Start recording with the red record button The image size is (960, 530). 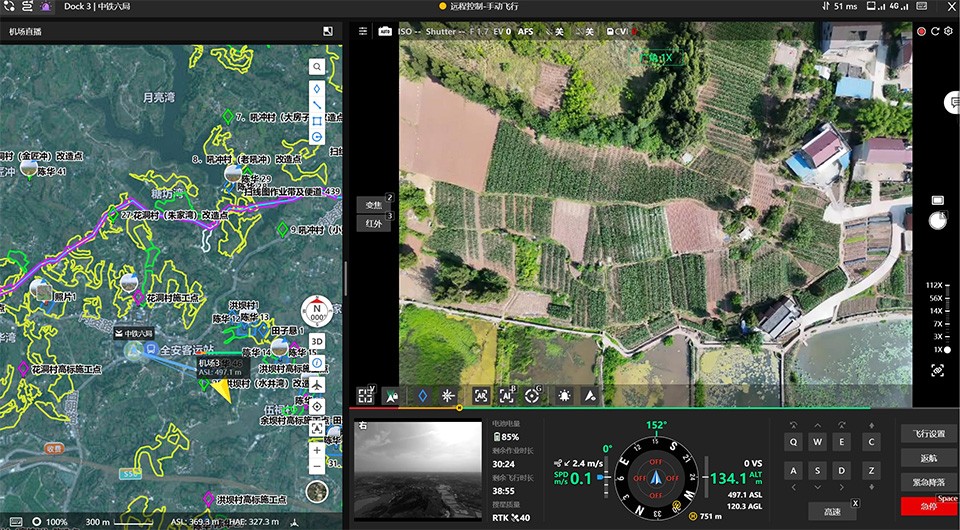coord(921,31)
